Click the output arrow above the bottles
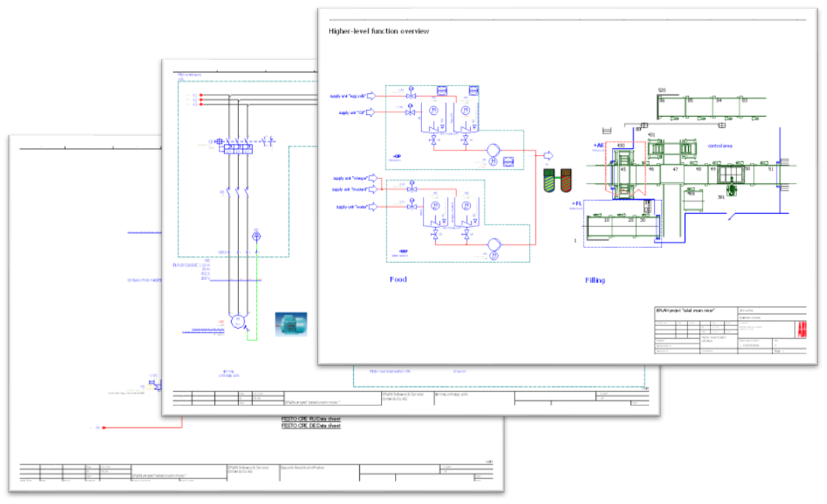 549,156
